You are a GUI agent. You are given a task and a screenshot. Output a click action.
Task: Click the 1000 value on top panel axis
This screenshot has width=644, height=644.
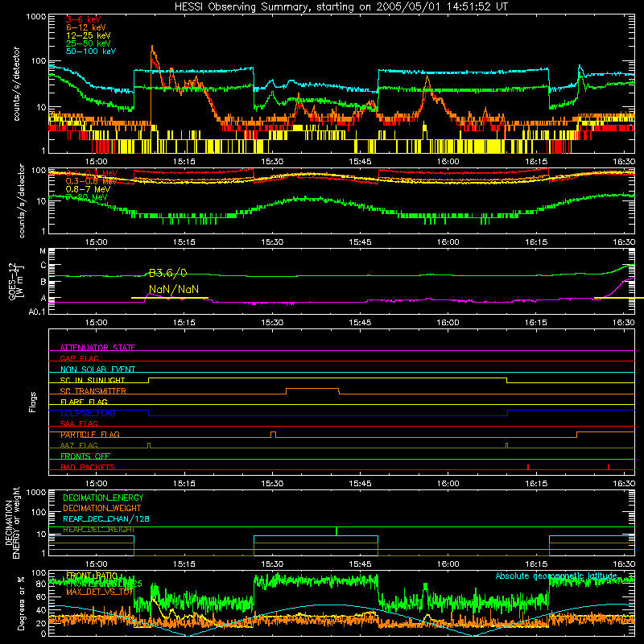pos(36,17)
